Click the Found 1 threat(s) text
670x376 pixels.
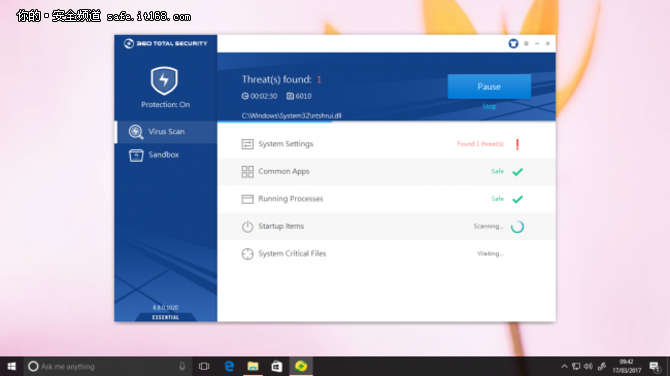pyautogui.click(x=480, y=144)
